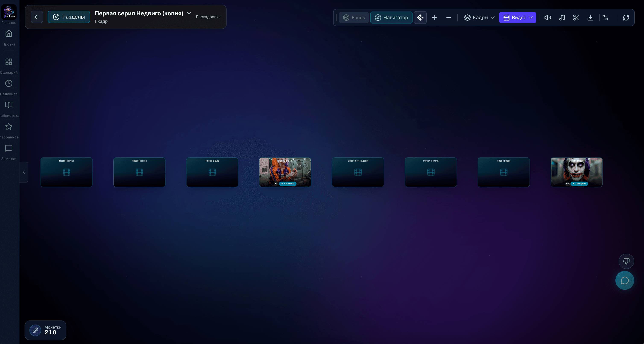Image resolution: width=644 pixels, height=344 pixels.
Task: Click the Jankino logo in the sidebar
Action: click(9, 12)
